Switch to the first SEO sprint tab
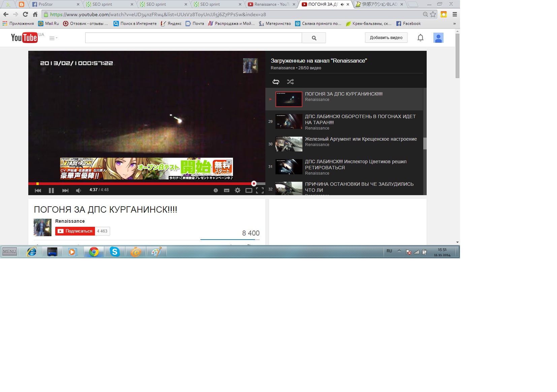Image resolution: width=557 pixels, height=392 pixels. pyautogui.click(x=109, y=4)
